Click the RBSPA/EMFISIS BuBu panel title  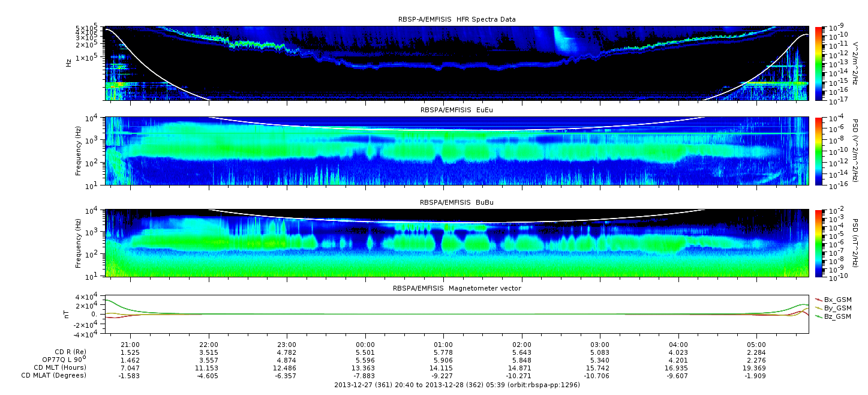point(456,203)
